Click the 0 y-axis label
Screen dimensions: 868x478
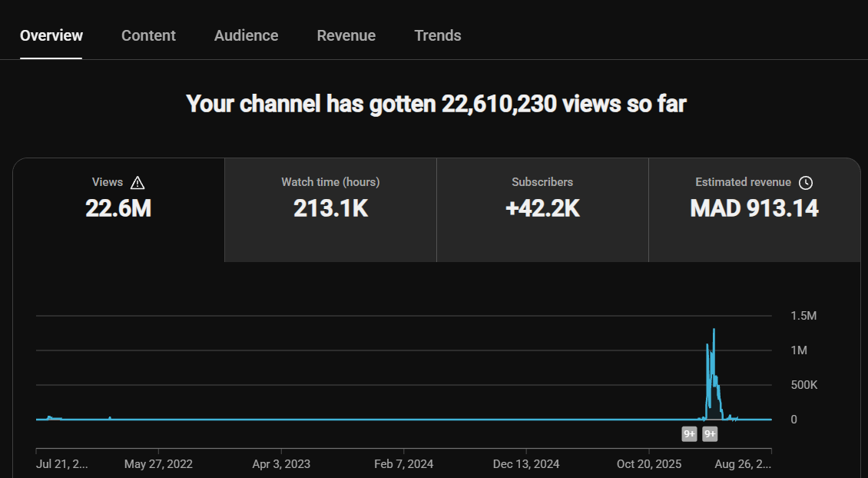click(x=793, y=420)
